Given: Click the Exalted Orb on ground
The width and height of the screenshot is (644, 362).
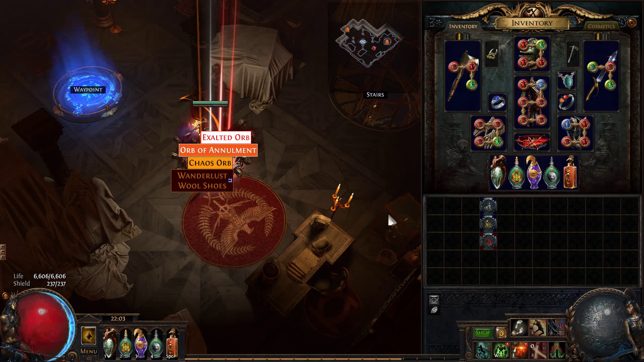Looking at the screenshot, I should 226,137.
